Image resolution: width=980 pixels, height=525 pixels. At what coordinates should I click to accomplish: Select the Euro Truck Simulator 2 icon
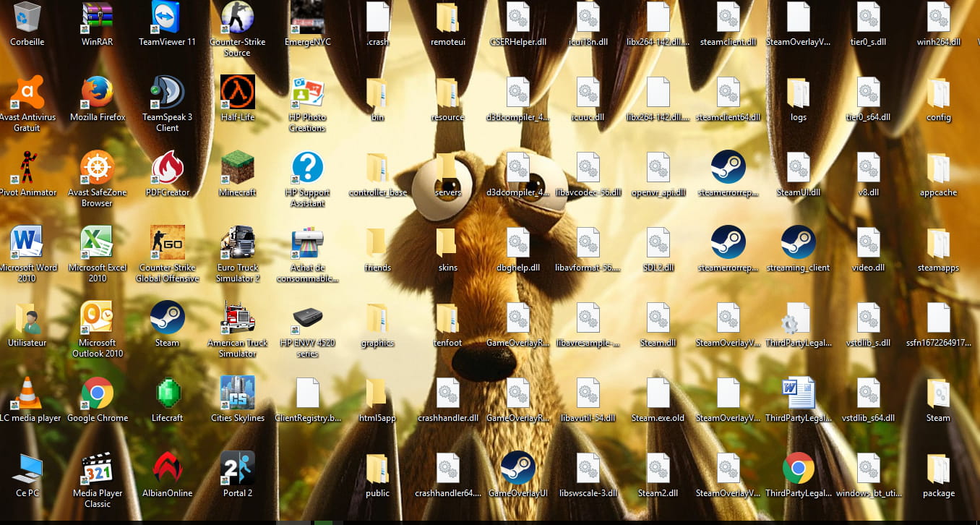click(x=237, y=242)
